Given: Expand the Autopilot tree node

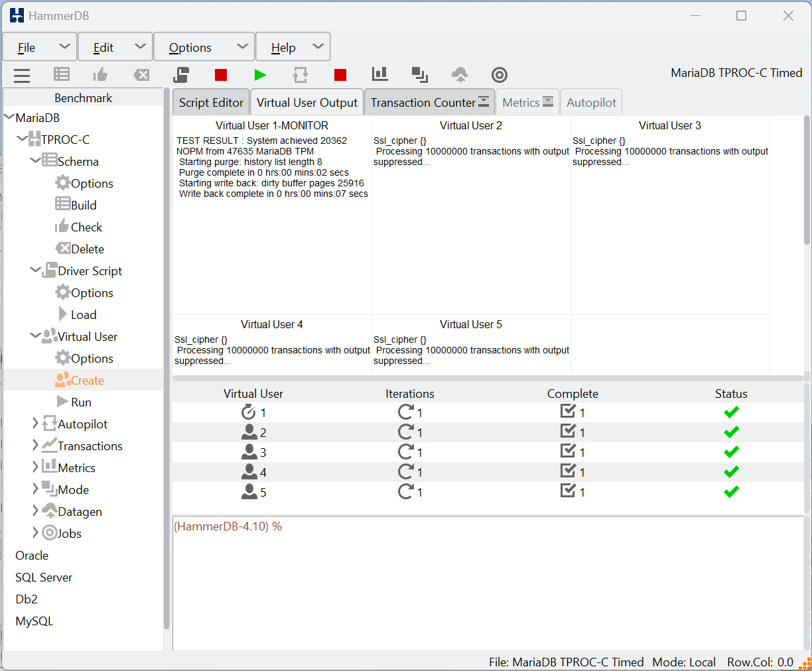Looking at the screenshot, I should tap(36, 424).
